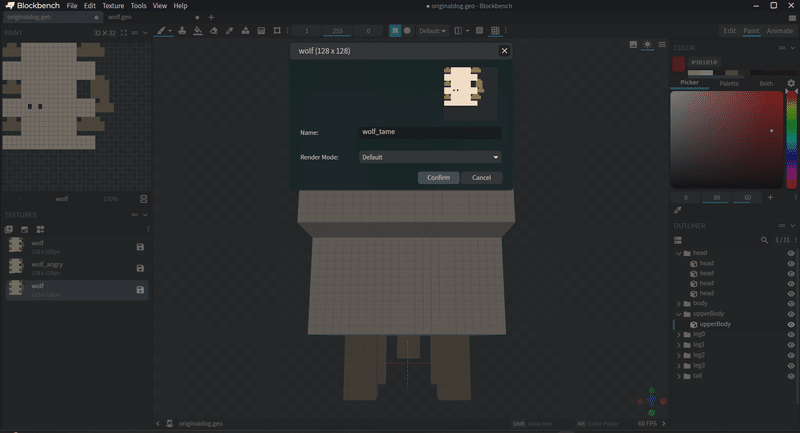The image size is (800, 433).
Task: Open the blend mode Default dropdown
Action: [x=433, y=31]
